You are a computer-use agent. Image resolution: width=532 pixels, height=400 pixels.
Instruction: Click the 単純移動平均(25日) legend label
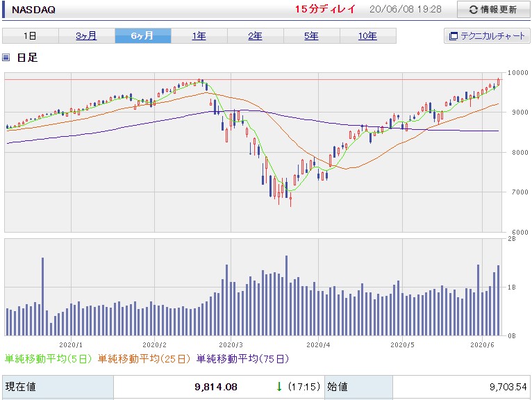click(x=144, y=358)
